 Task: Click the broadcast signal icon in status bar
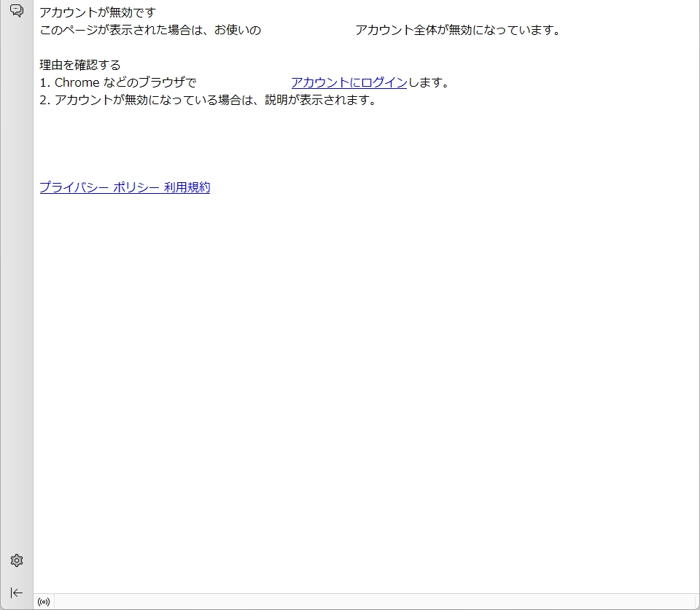44,602
